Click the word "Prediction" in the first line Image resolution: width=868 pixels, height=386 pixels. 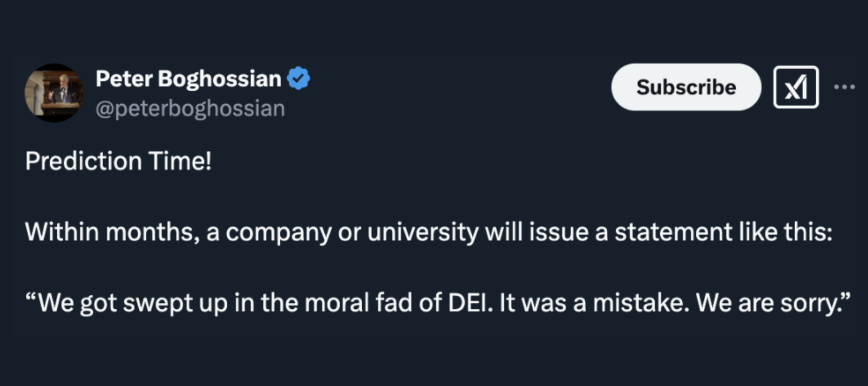pos(83,161)
